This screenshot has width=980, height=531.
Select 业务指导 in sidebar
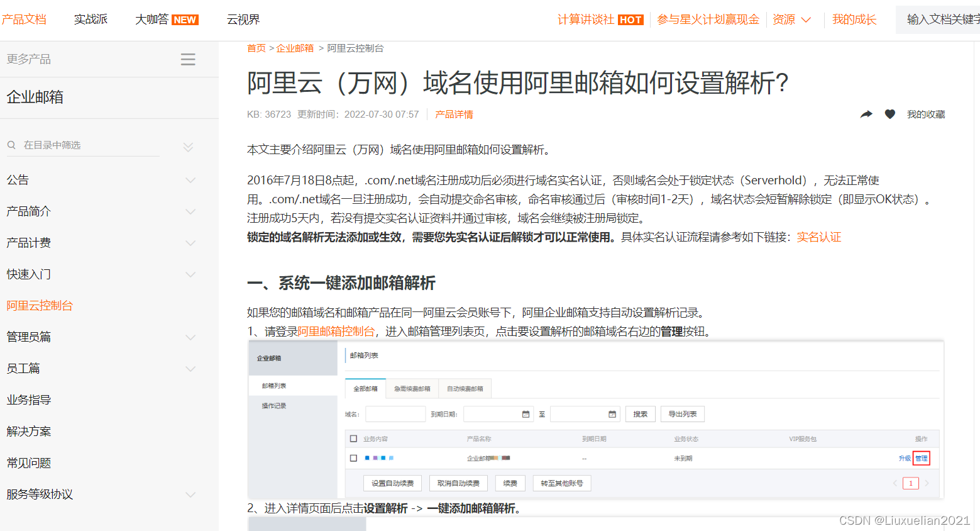29,400
